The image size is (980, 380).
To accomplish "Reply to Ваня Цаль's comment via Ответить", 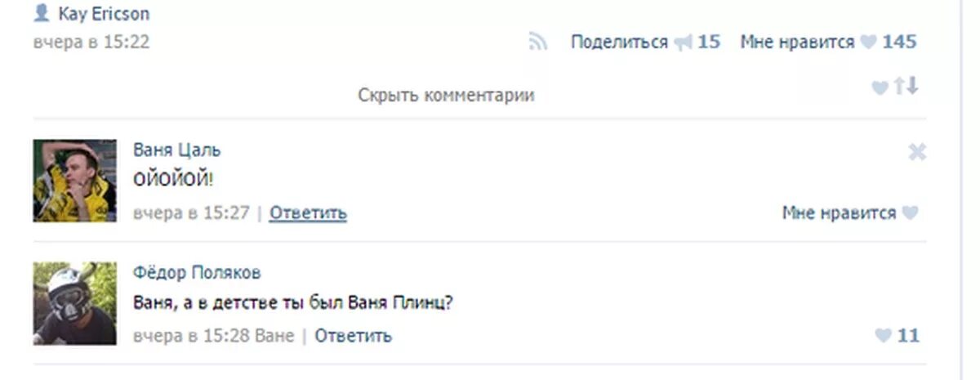I will 308,213.
